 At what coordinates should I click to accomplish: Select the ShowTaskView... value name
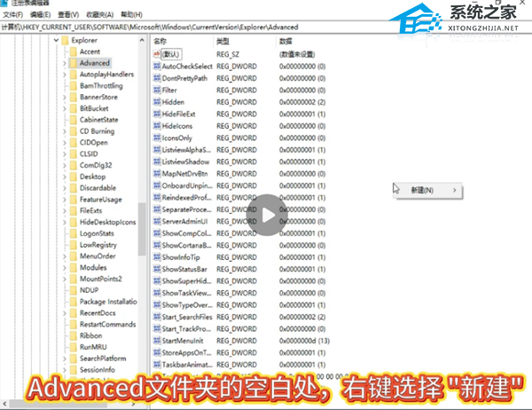tap(186, 293)
